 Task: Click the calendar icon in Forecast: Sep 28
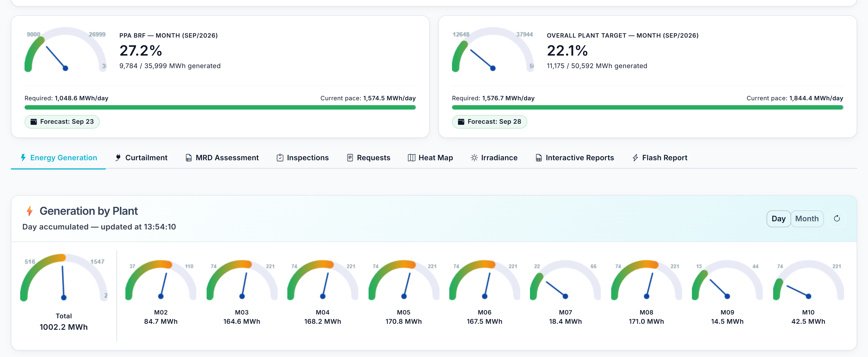[461, 122]
